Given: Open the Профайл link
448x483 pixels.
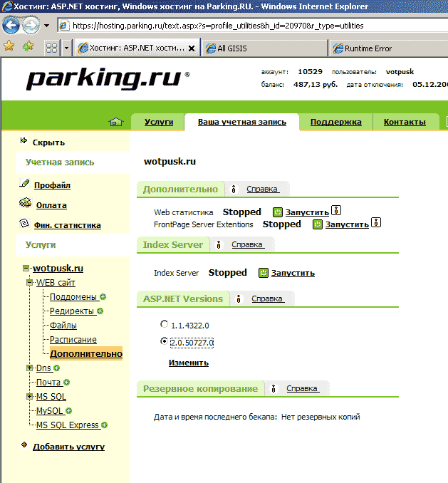Looking at the screenshot, I should pyautogui.click(x=52, y=185).
